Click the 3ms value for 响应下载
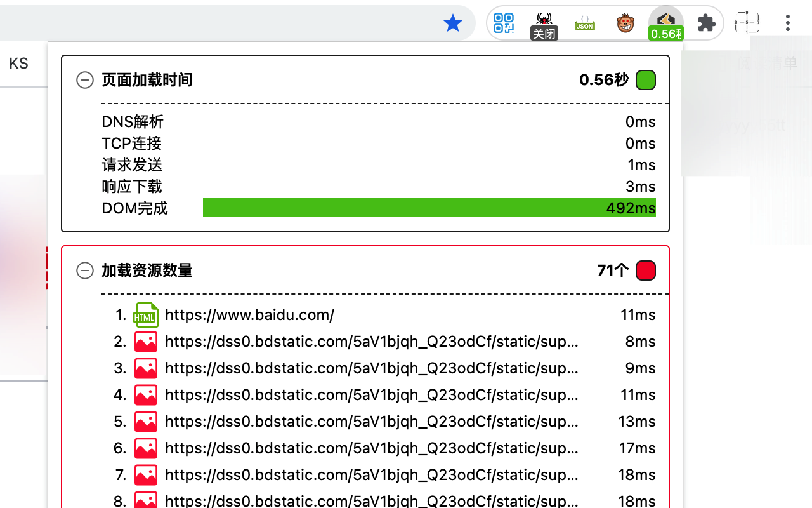Screen dimensions: 812x508 coord(641,187)
